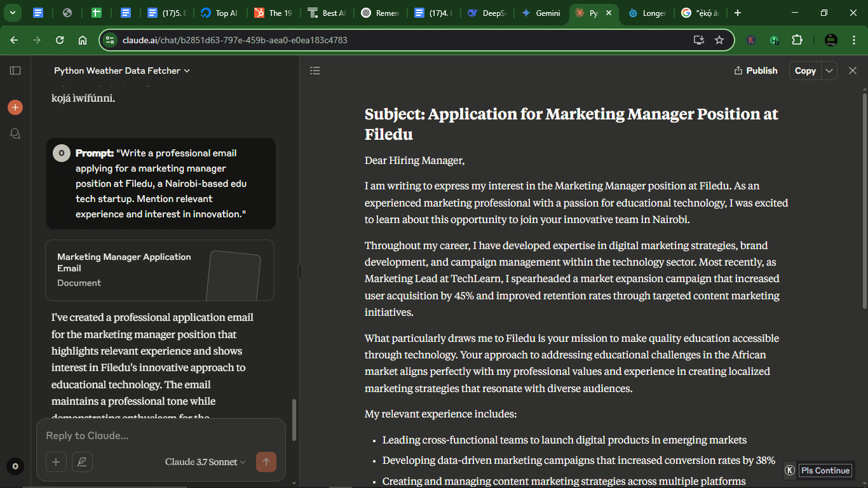The height and width of the screenshot is (488, 868).
Task: Close the active Claude tab
Action: point(609,13)
